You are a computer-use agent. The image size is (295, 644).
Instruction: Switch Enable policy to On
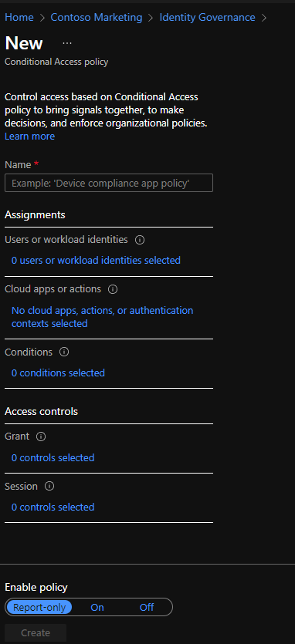(x=97, y=607)
